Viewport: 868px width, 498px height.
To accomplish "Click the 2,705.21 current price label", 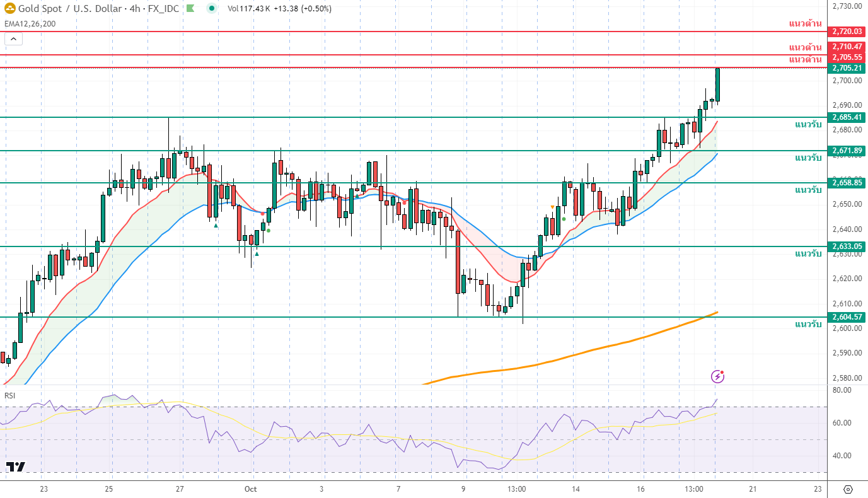I will [x=847, y=68].
